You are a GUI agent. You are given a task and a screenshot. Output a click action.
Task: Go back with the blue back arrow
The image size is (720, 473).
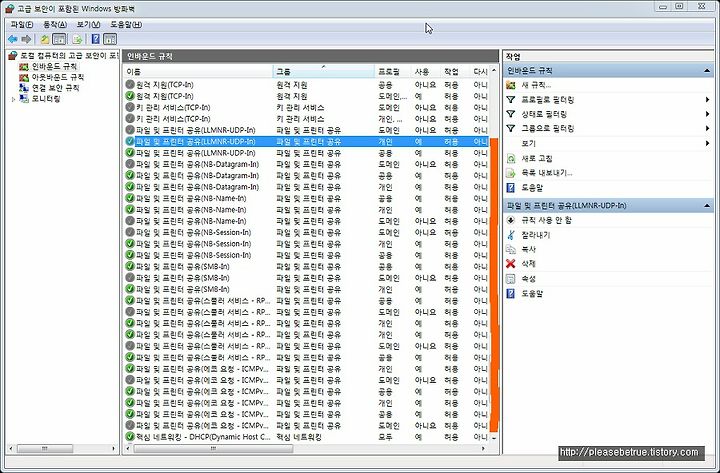point(12,39)
